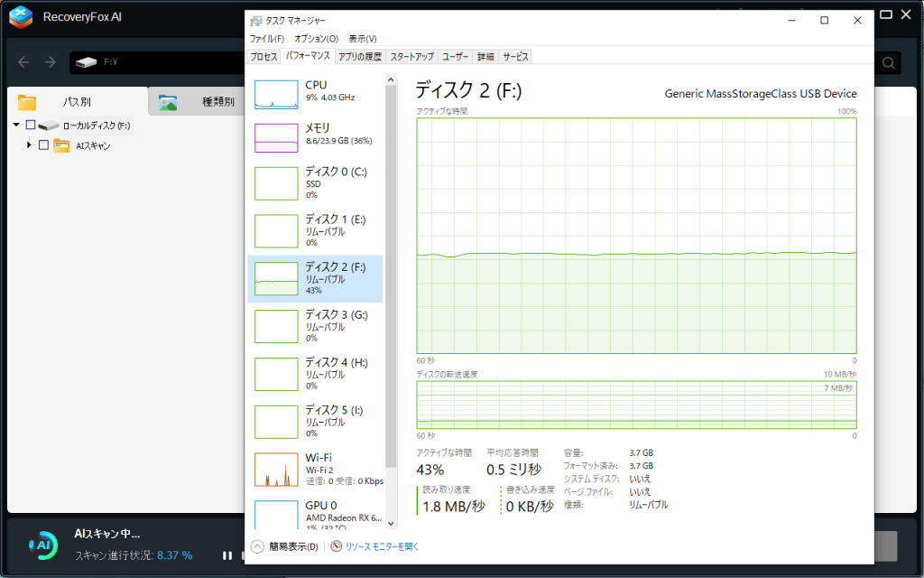
Task: Click the search magnifier icon in RecoveryFox
Action: click(x=889, y=62)
